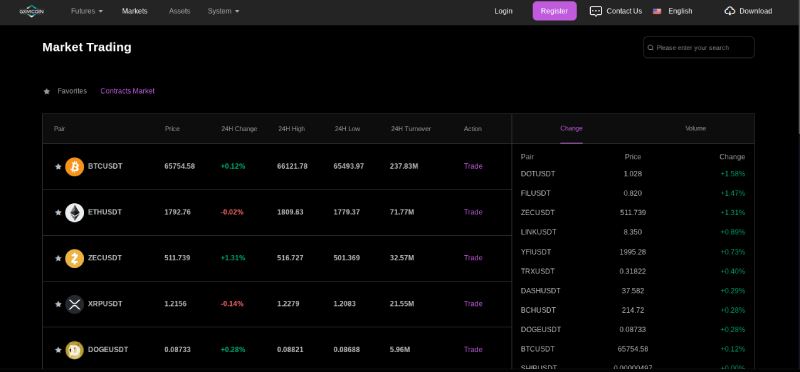800x372 pixels.
Task: Click the Ethereum coin icon for ETHUSDT
Action: (x=74, y=212)
